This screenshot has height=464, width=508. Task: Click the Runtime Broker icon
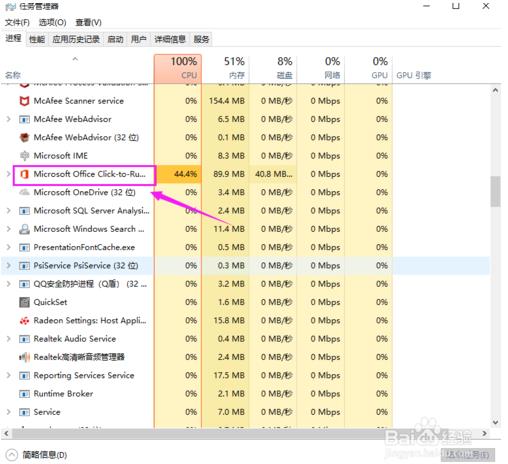click(x=24, y=394)
